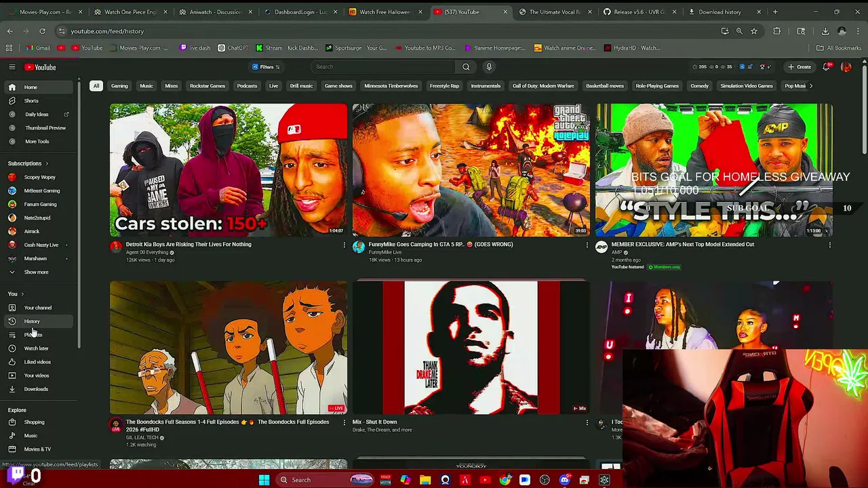Open Chrome three-dot menu
The image size is (868, 488).
(x=858, y=31)
